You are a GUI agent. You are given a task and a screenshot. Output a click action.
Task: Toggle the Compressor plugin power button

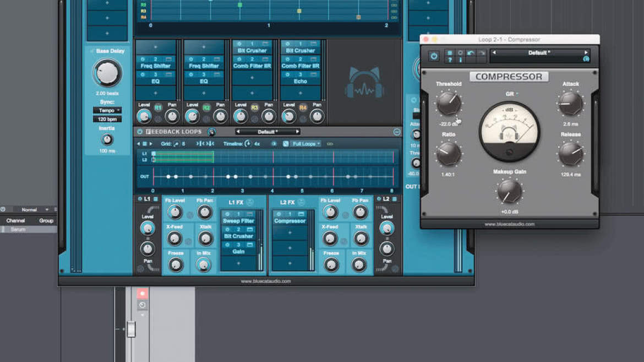[434, 56]
